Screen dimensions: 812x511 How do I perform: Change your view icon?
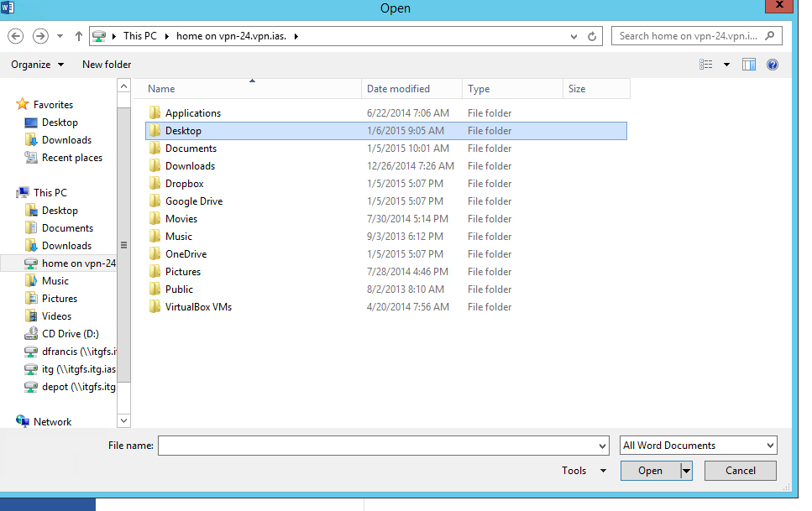[x=706, y=65]
